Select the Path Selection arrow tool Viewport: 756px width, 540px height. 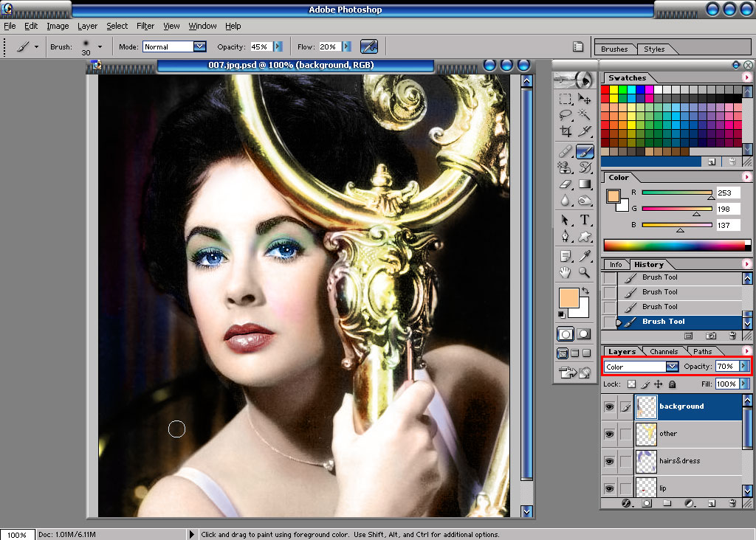(x=565, y=220)
